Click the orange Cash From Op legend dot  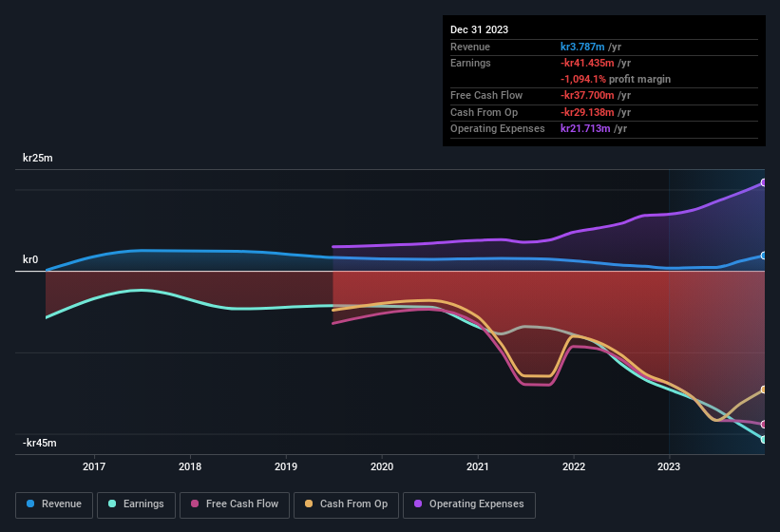[309, 503]
